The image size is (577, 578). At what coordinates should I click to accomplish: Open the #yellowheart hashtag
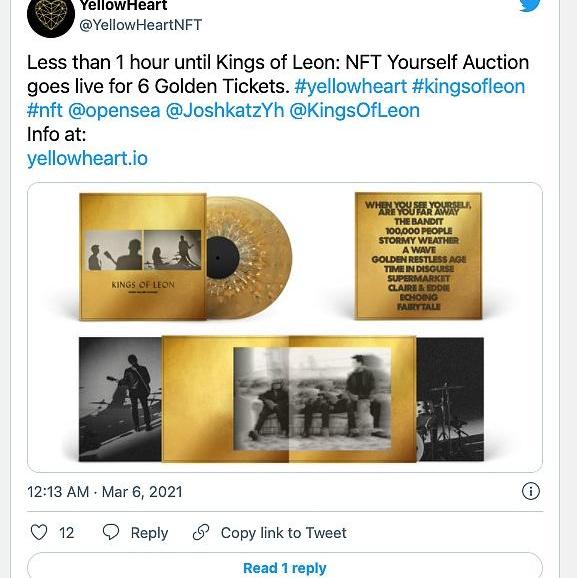[351, 86]
